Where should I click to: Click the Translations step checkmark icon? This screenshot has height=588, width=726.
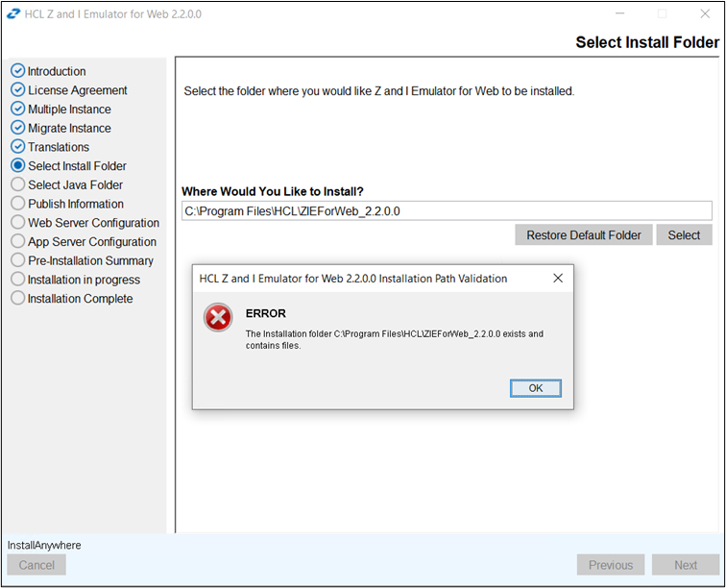17,147
